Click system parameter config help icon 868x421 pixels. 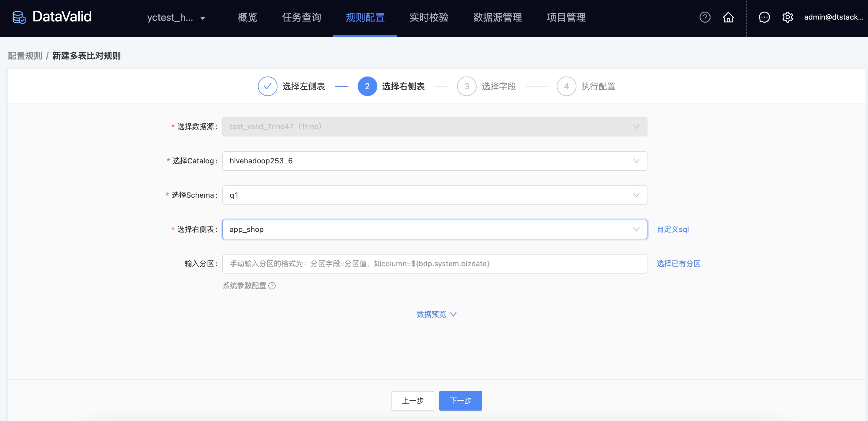pyautogui.click(x=272, y=286)
